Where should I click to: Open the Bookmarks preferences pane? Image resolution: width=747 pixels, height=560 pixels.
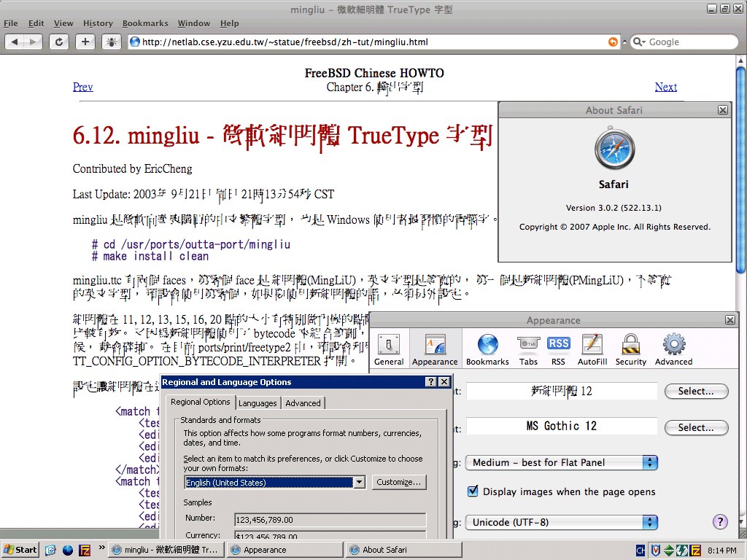[x=487, y=349]
